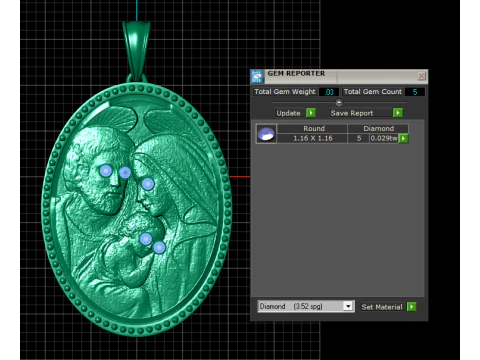This screenshot has height=360, width=480.
Task: Select the gem on the woman's eye
Action: (x=148, y=184)
